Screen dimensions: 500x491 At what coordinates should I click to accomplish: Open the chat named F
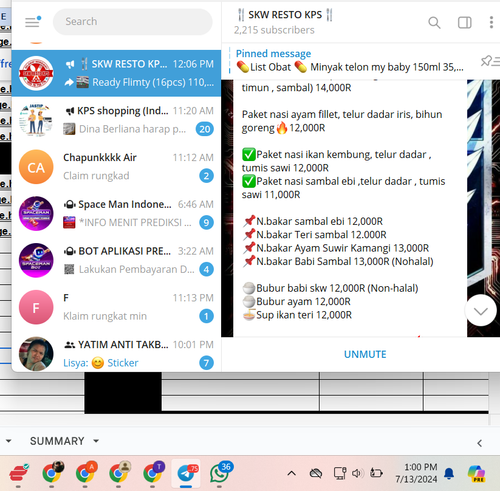coord(116,307)
